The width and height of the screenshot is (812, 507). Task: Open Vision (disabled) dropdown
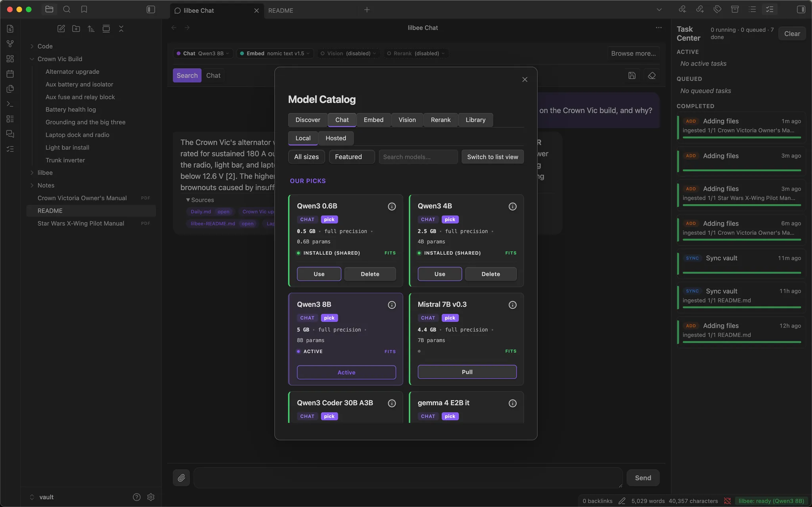pos(349,54)
